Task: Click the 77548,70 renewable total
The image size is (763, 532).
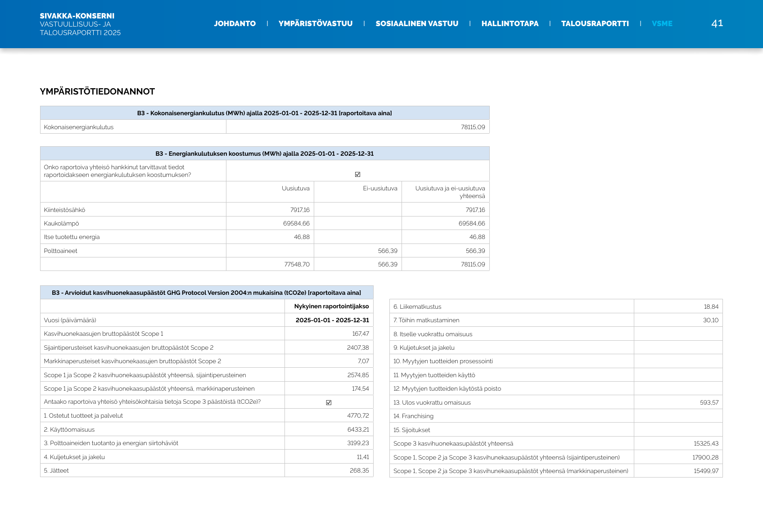Action: tap(297, 264)
